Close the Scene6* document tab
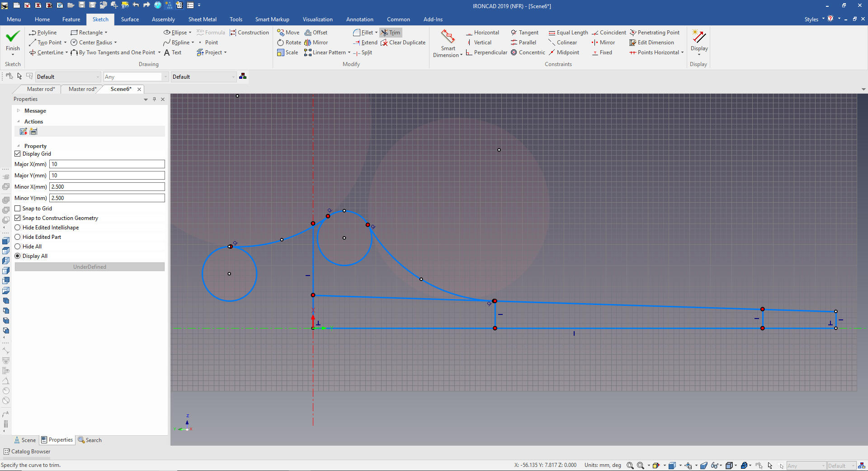Viewport: 868px width, 471px height. point(139,90)
